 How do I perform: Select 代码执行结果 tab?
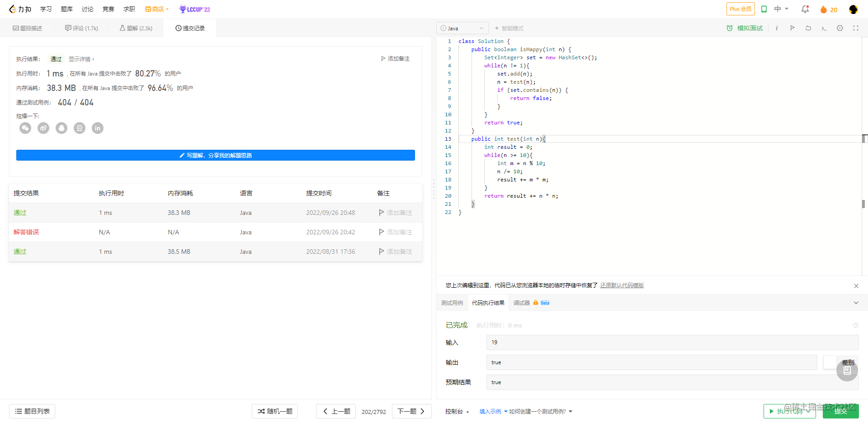[488, 303]
